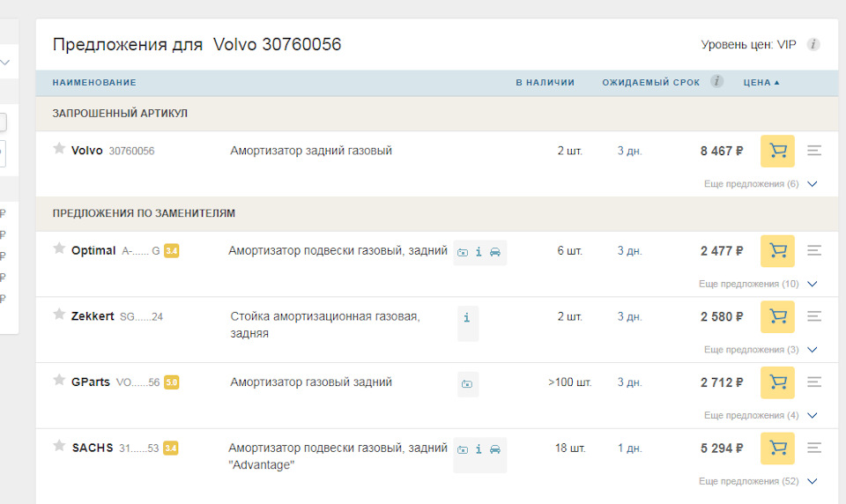Open Volvo brand link in requested article
846x504 pixels.
[x=87, y=151]
